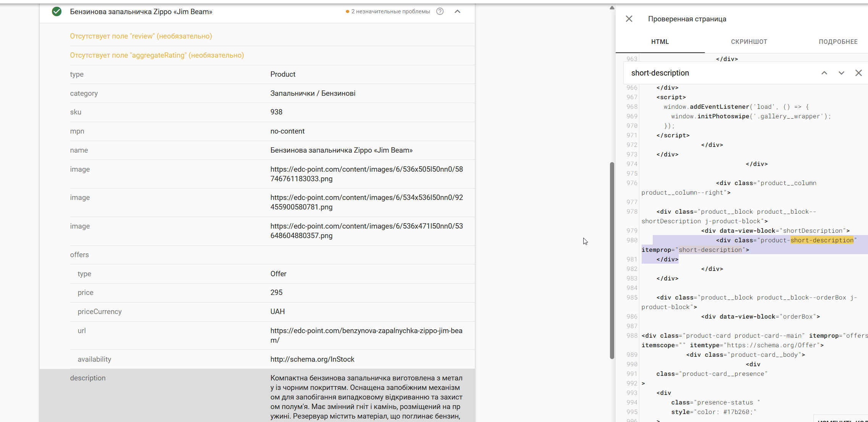
Task: Collapse the Zippo product result chevron
Action: click(x=457, y=11)
